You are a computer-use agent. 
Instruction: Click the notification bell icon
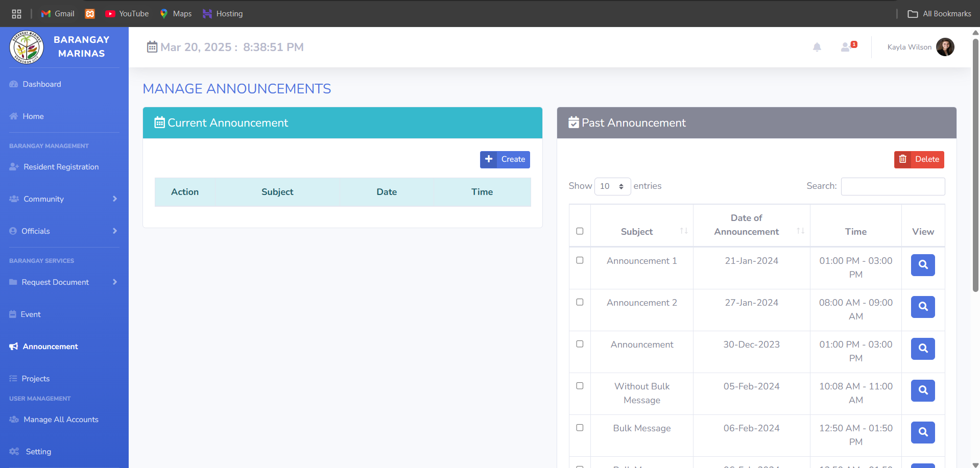[817, 47]
